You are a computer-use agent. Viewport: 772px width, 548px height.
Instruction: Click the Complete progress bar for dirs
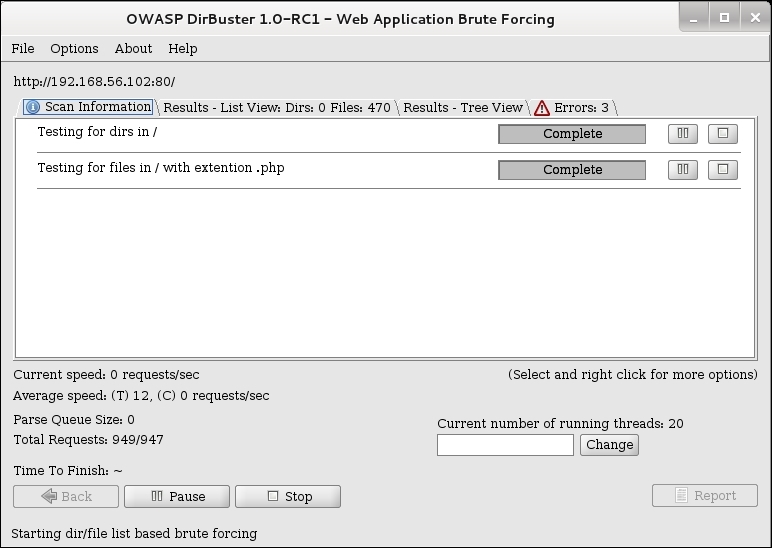pyautogui.click(x=572, y=134)
